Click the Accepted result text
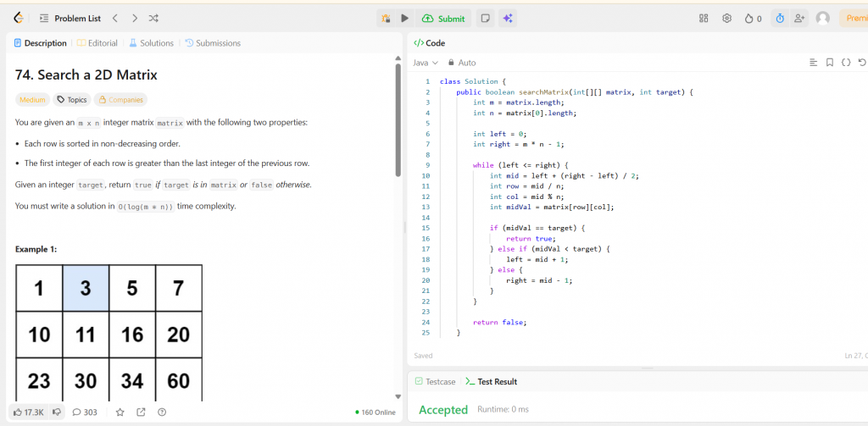Image resolution: width=868 pixels, height=426 pixels. click(x=443, y=410)
